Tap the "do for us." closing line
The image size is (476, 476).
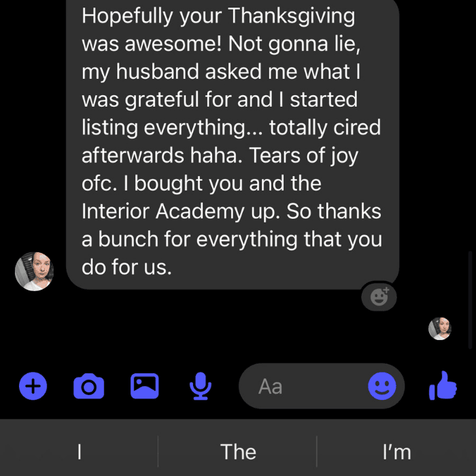[x=126, y=267]
